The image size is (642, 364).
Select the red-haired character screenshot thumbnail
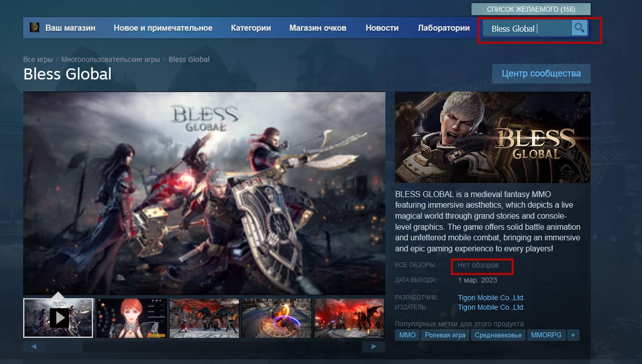click(131, 318)
